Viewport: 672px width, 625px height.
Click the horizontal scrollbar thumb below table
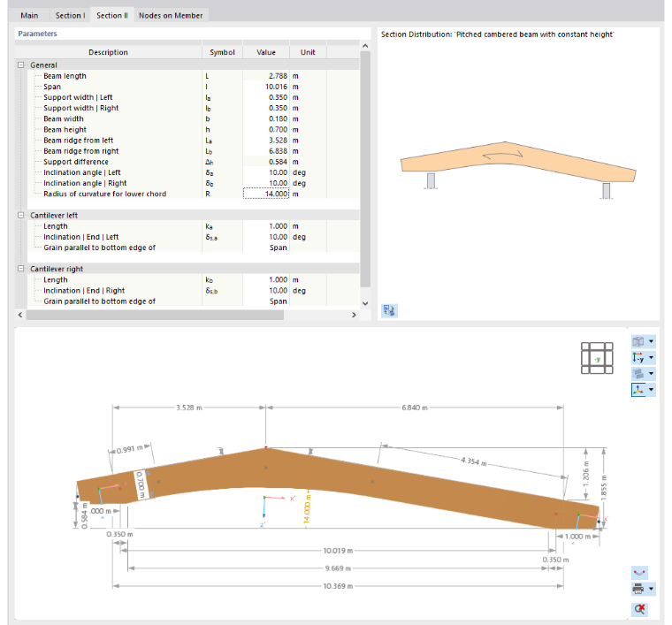(x=155, y=315)
